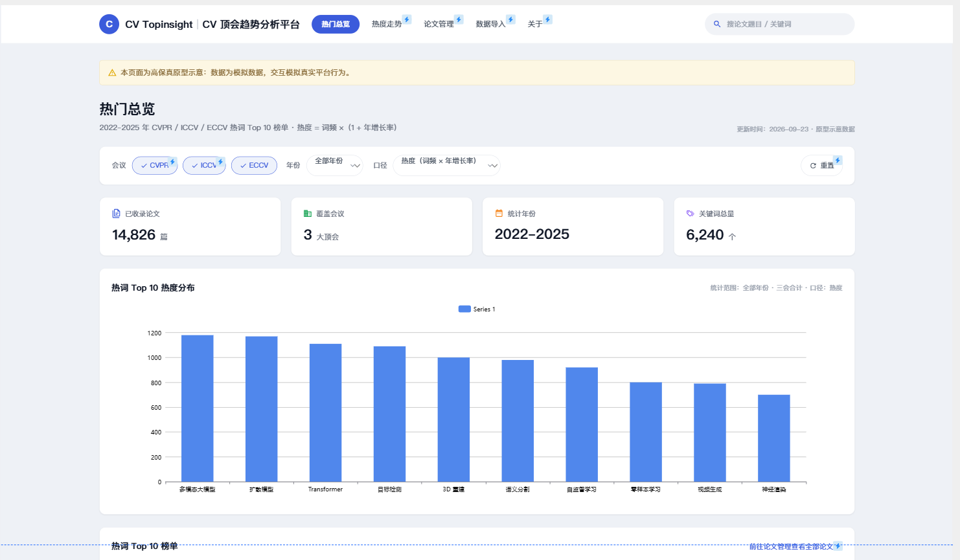Viewport: 960px width, 560px height.
Task: Open the 关于 tab
Action: click(535, 24)
